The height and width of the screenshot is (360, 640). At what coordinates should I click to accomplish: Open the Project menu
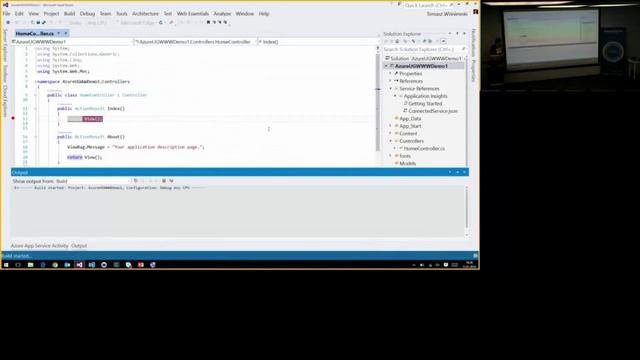pyautogui.click(x=51, y=13)
